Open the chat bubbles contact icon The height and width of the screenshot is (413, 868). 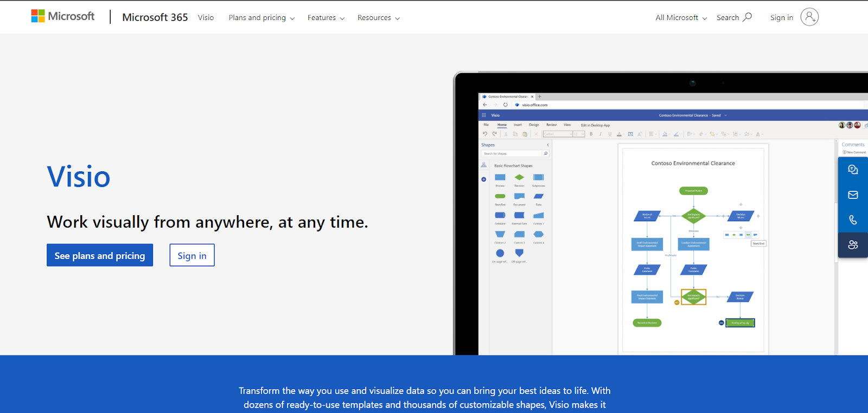[853, 170]
